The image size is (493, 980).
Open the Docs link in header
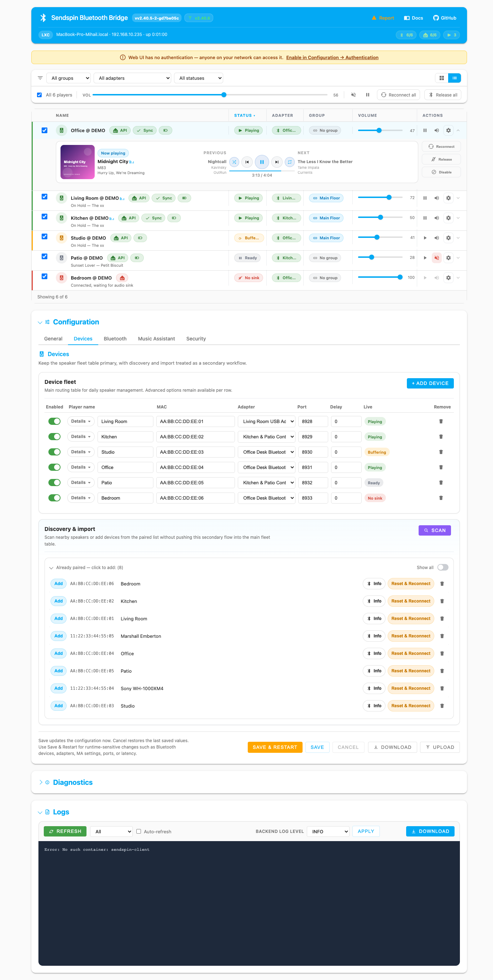[x=414, y=18]
